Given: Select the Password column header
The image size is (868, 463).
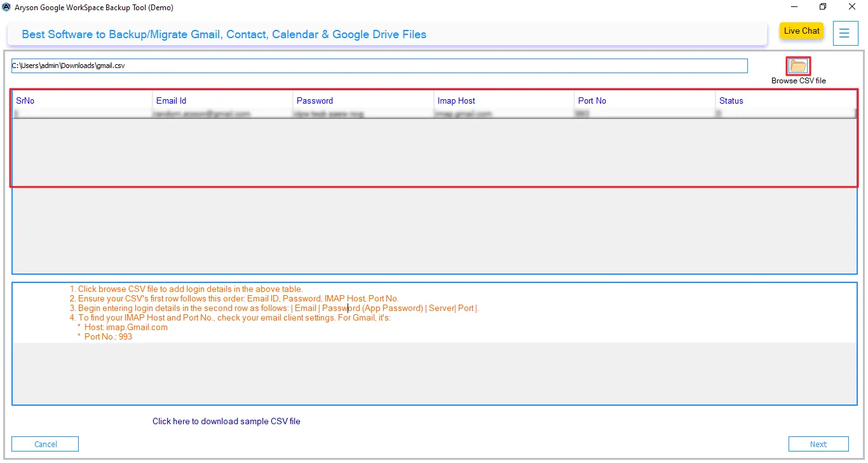Looking at the screenshot, I should (315, 100).
